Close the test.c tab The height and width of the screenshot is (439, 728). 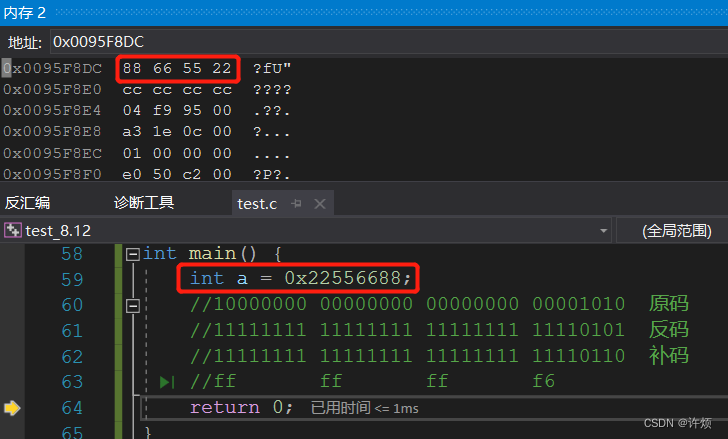(319, 204)
